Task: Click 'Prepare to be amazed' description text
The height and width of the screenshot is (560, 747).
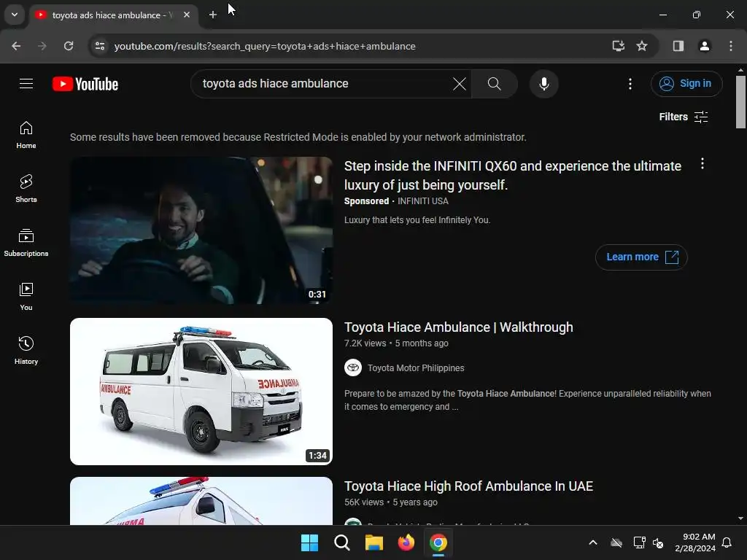Action: tap(527, 400)
